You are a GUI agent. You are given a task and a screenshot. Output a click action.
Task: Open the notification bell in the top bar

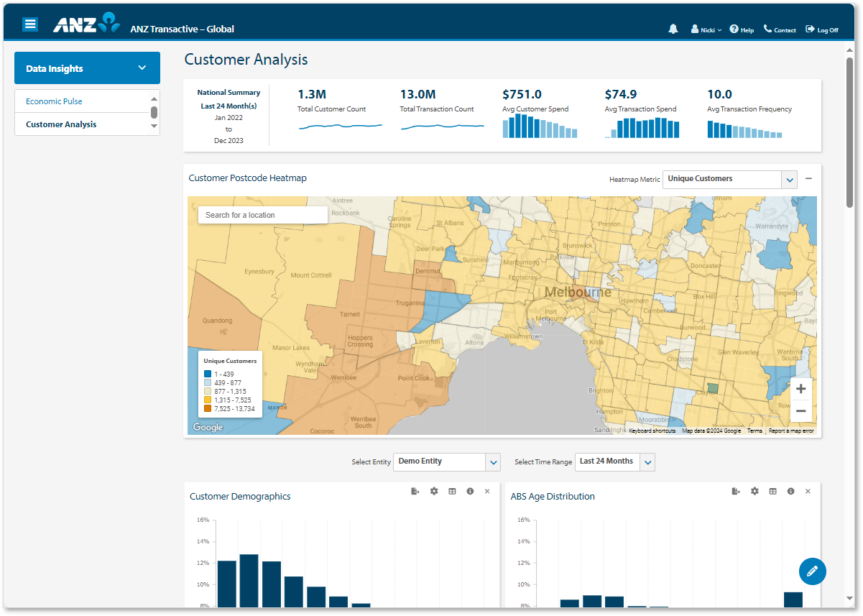pyautogui.click(x=673, y=29)
